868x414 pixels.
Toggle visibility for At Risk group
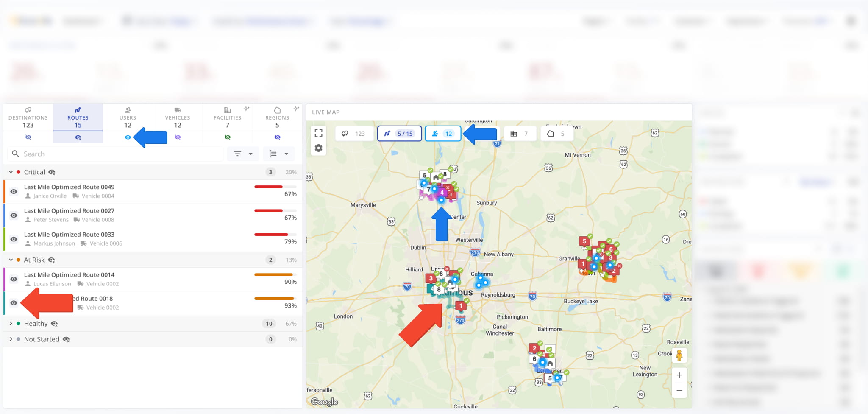click(51, 260)
